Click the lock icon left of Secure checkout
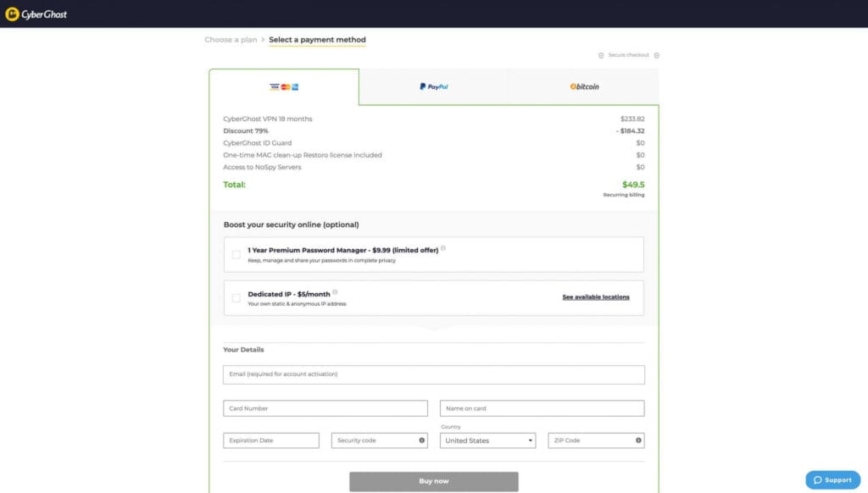The width and height of the screenshot is (868, 493). coord(601,55)
